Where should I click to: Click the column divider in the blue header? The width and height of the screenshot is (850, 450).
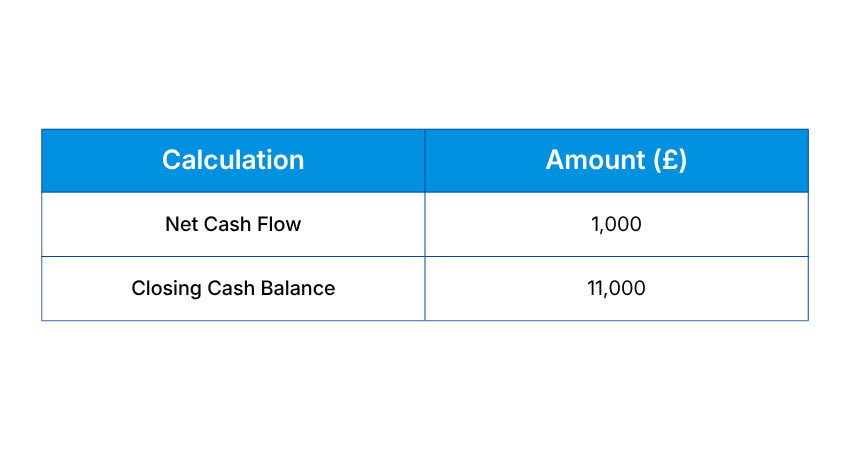point(425,160)
